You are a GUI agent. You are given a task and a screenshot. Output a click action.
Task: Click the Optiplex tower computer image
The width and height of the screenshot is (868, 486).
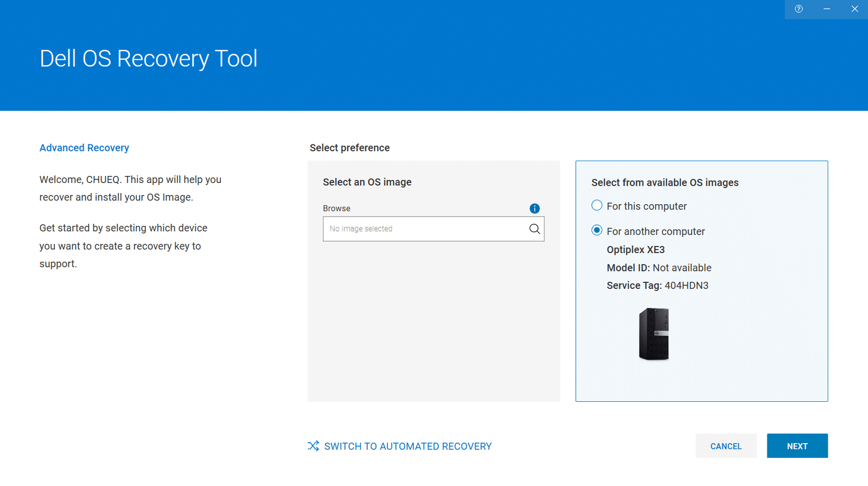(654, 334)
